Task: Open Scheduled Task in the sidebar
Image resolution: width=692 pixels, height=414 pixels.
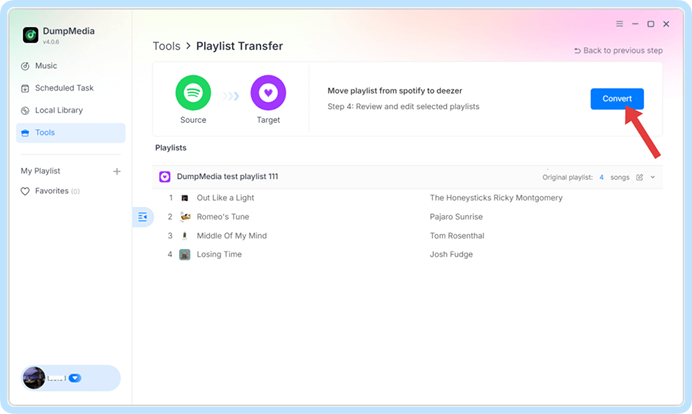Action: pos(63,88)
